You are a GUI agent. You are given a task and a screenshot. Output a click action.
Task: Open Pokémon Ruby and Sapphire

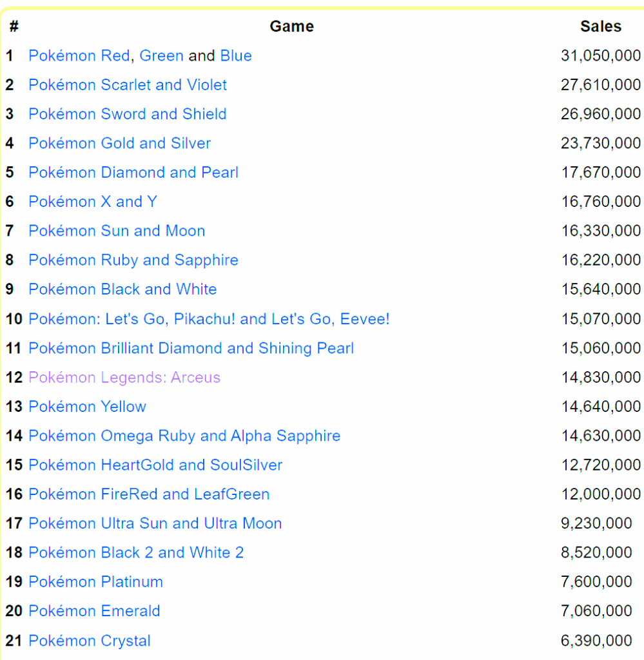point(133,260)
